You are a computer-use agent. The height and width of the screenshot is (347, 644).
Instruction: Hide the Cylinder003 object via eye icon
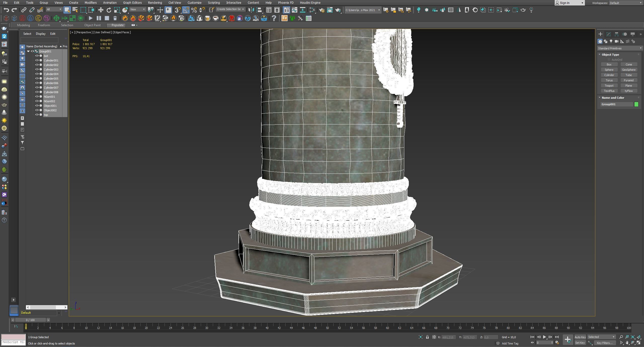[37, 70]
